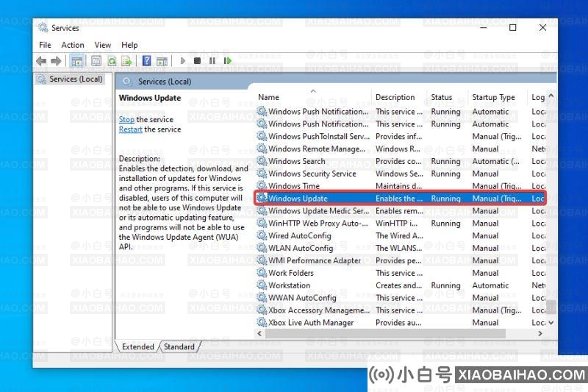
Task: Maximize the Services window
Action: (512, 27)
